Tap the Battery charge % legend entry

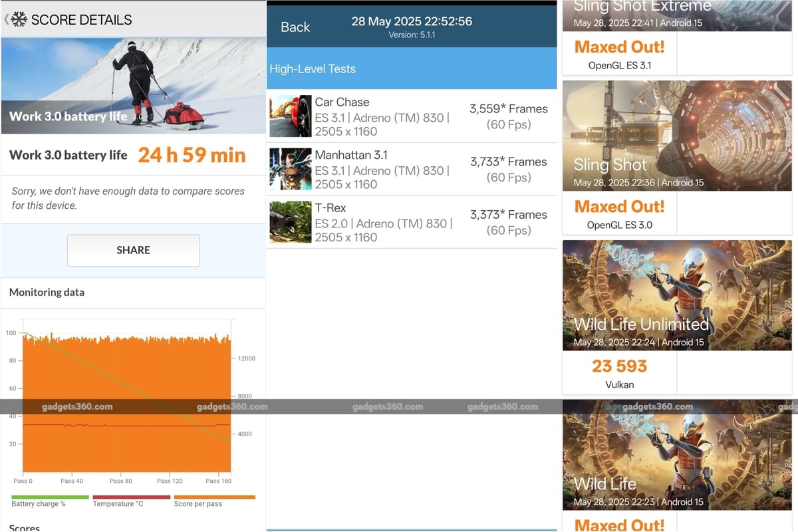pos(50,501)
